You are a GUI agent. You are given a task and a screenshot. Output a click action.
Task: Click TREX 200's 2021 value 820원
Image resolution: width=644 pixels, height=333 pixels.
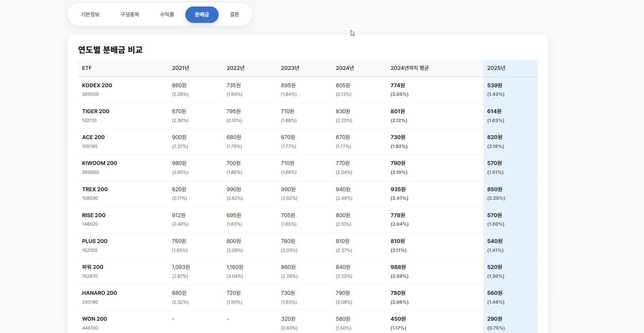click(179, 190)
